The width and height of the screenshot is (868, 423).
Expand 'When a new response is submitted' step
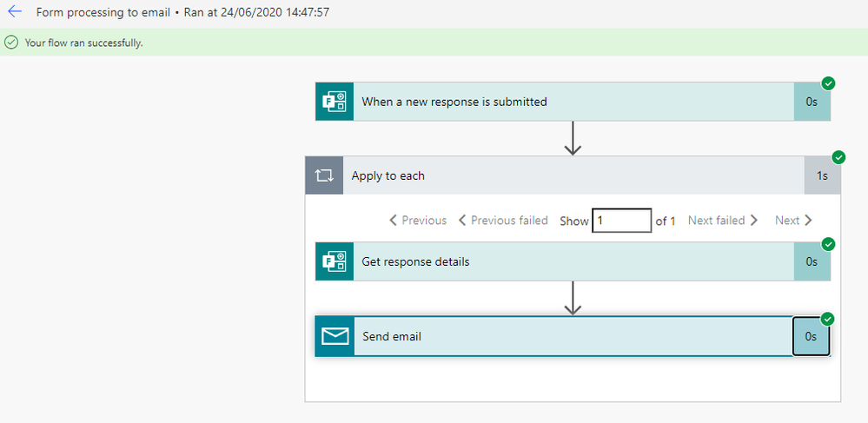pos(573,102)
